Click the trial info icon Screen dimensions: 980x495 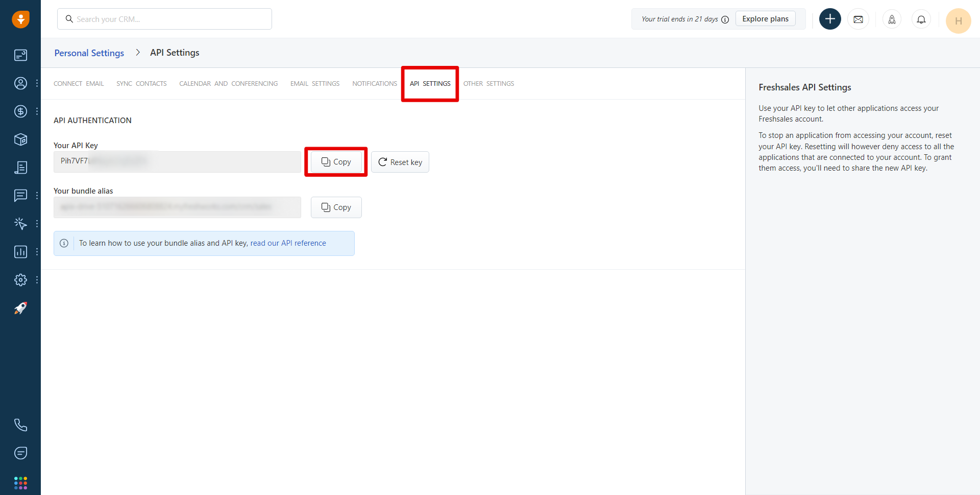point(725,19)
